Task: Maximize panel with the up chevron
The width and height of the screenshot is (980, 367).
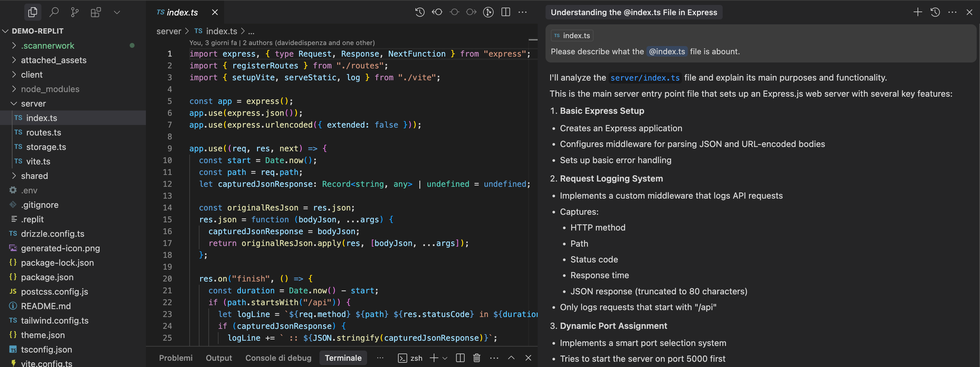Action: click(511, 357)
